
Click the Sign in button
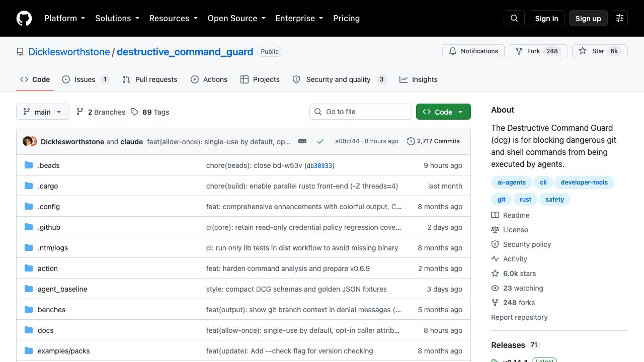[x=546, y=18]
